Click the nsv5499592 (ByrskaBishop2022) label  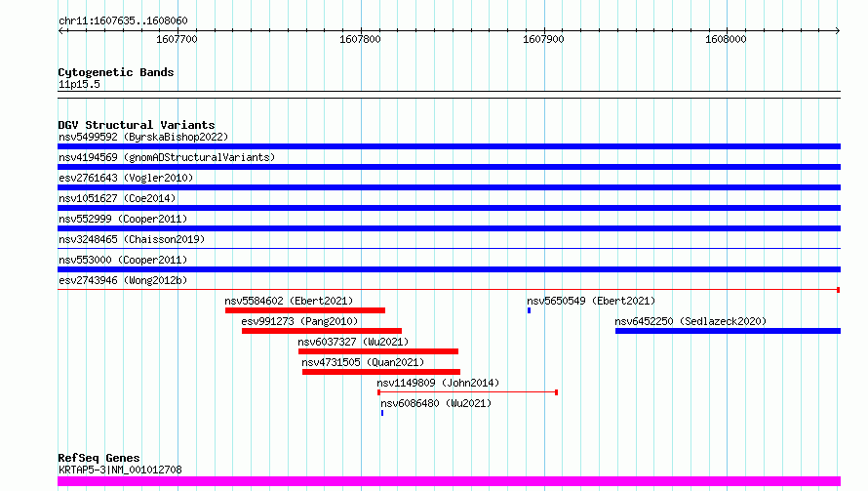pyautogui.click(x=143, y=137)
